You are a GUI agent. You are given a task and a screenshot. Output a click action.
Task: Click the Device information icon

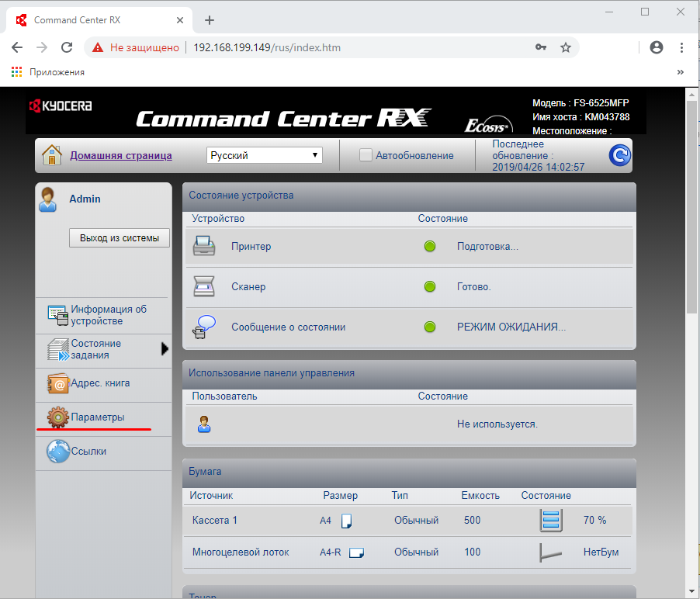[x=58, y=315]
